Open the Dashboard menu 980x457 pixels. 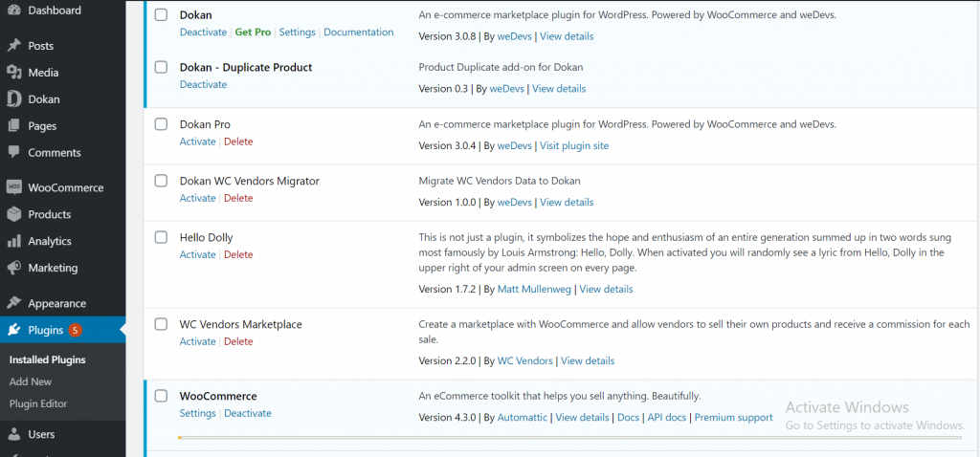click(55, 10)
